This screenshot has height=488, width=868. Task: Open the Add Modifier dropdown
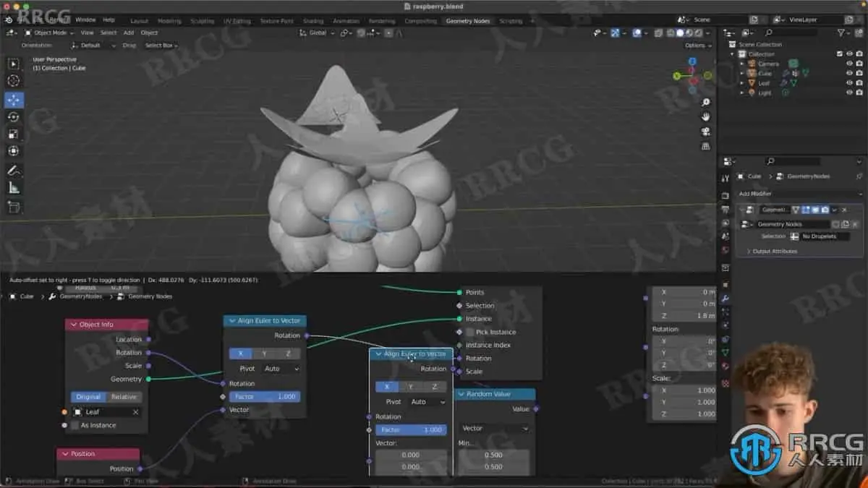pos(799,194)
